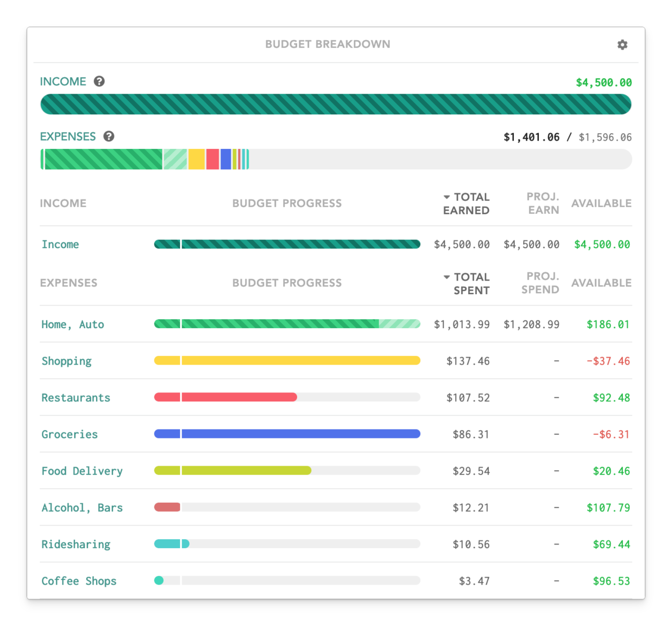Click the sort arrow beside Total Spent
The image size is (672, 626).
tap(446, 276)
